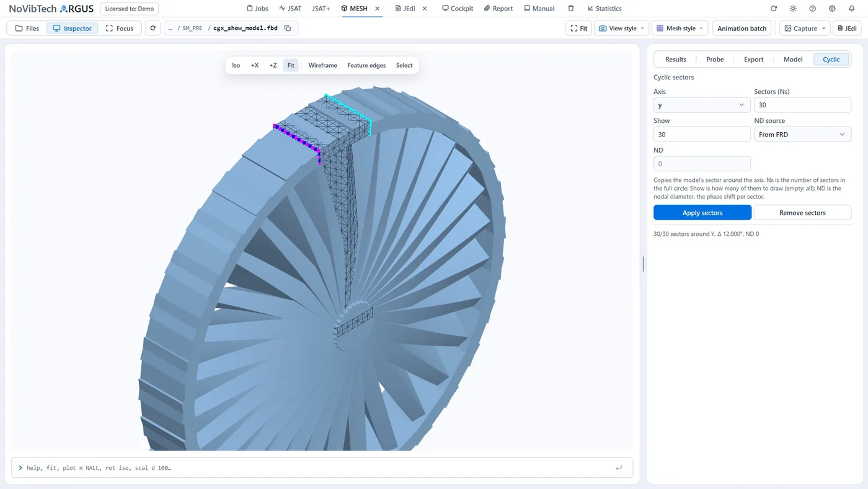The image size is (868, 489).
Task: Open settings with the gear icon
Action: [832, 9]
